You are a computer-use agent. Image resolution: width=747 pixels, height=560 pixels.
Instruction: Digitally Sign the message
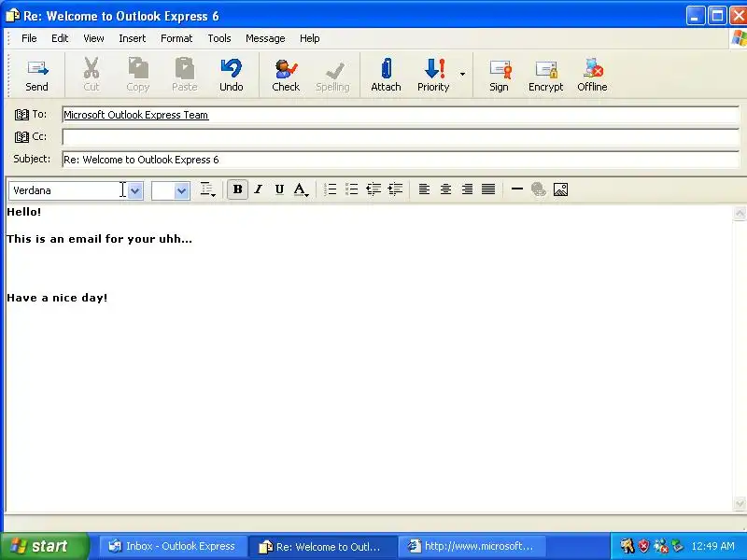(499, 76)
